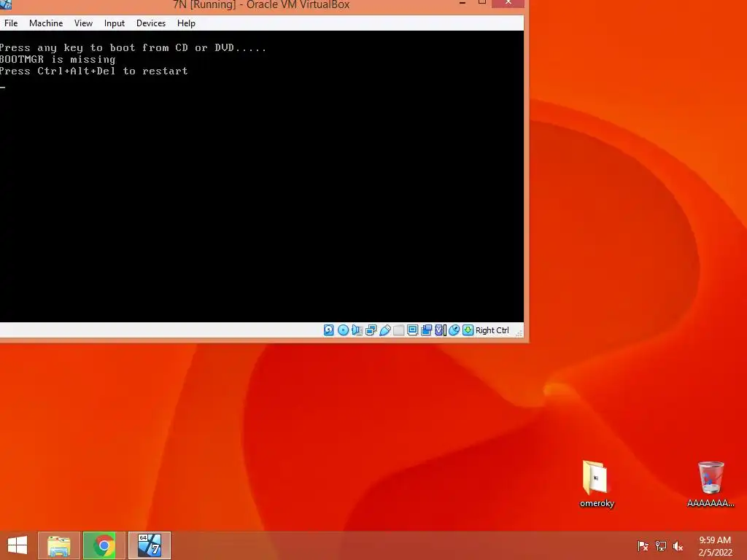747x560 pixels.
Task: Click the optical drive status icon
Action: tap(343, 330)
